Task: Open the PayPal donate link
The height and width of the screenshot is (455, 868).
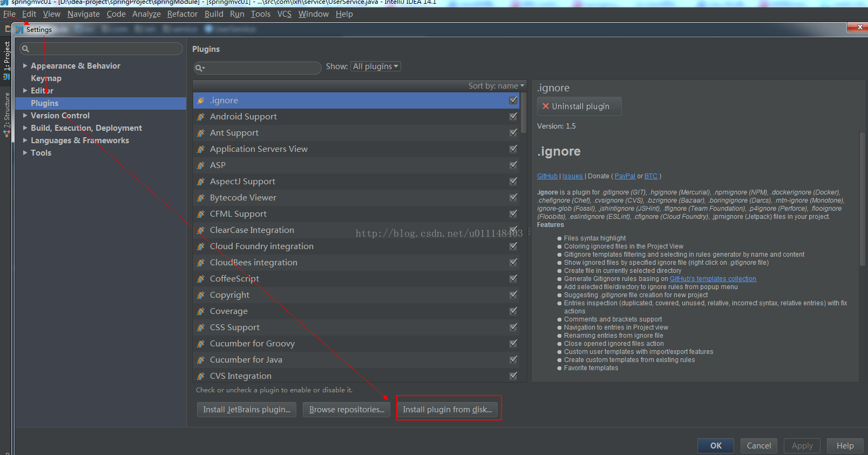Action: 625,176
